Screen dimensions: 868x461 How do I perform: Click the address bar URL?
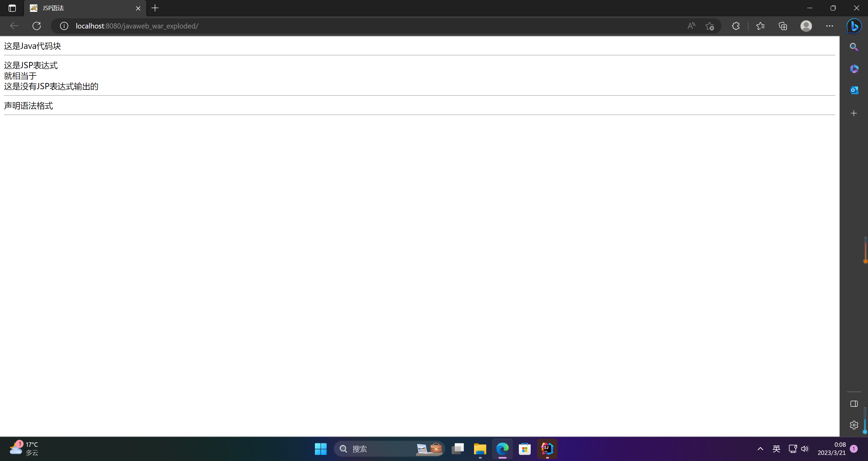pos(137,26)
